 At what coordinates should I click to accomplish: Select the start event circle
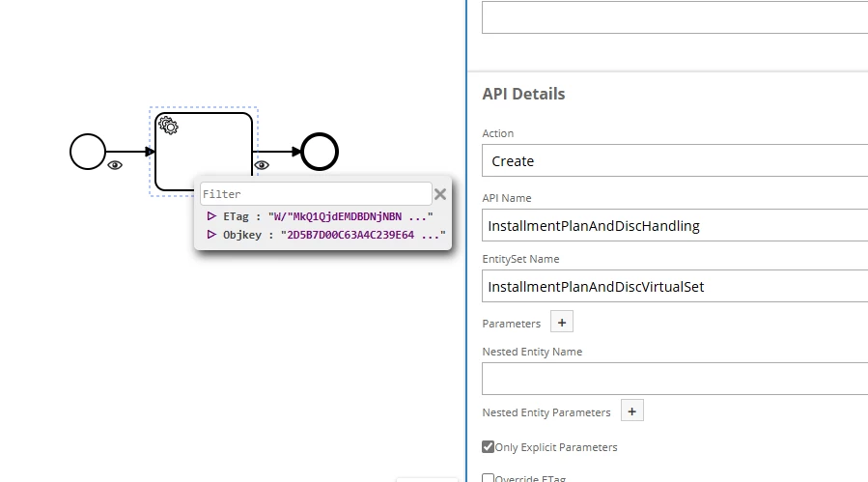tap(88, 152)
